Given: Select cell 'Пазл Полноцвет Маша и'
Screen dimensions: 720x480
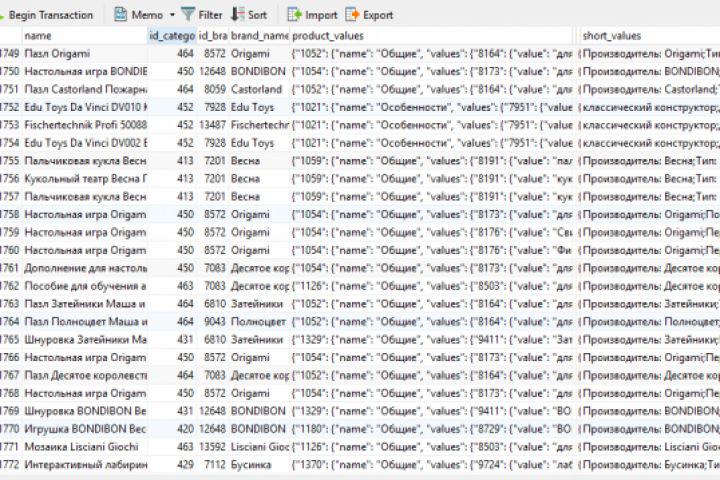Looking at the screenshot, I should pos(84,322).
